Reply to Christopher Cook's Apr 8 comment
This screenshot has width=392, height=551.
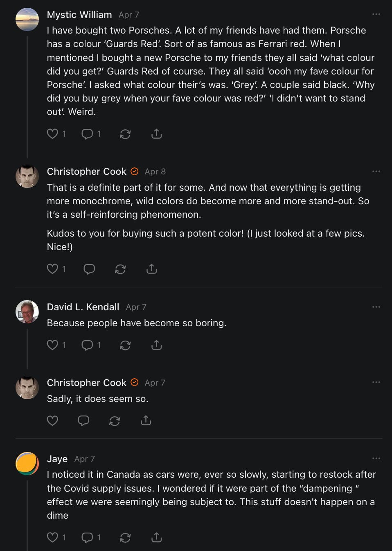89,269
